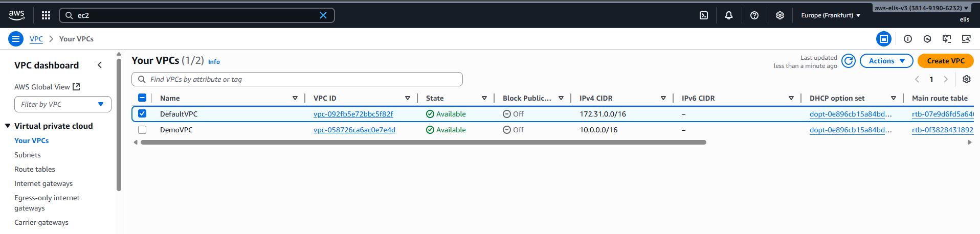Refresh the VPC list
980x234 pixels.
tap(849, 61)
